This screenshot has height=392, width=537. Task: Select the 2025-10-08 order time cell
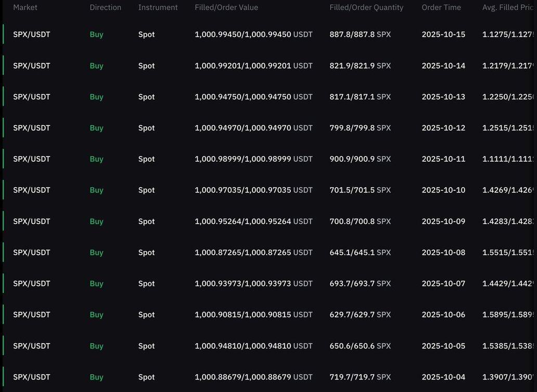443,253
